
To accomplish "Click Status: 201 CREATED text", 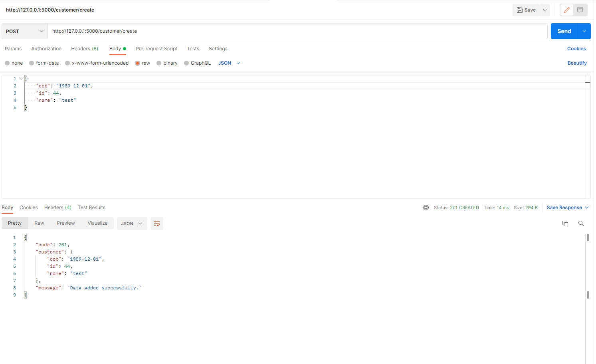I will (x=456, y=208).
